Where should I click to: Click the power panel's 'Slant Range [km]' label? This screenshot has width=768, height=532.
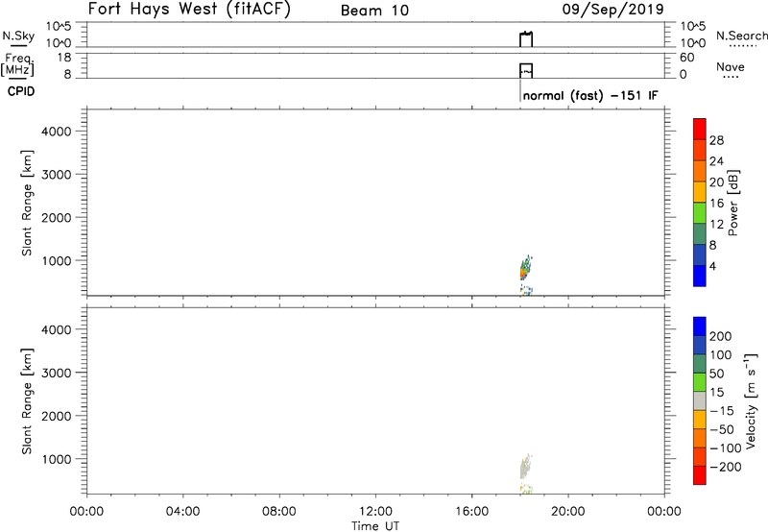click(x=27, y=203)
